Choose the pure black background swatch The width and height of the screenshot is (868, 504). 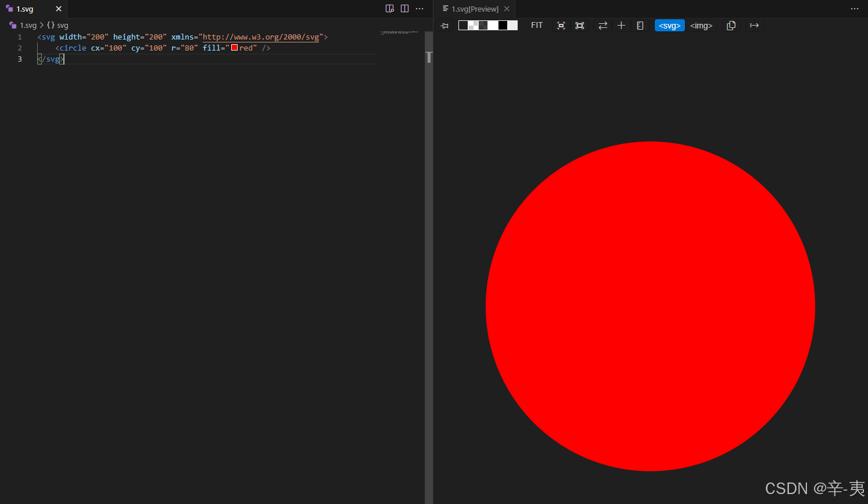(x=503, y=26)
